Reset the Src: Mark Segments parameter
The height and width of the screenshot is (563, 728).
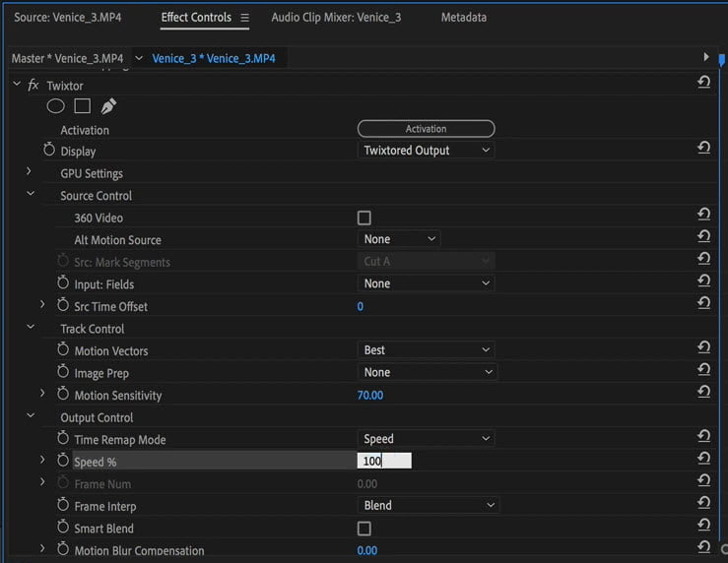click(x=703, y=258)
